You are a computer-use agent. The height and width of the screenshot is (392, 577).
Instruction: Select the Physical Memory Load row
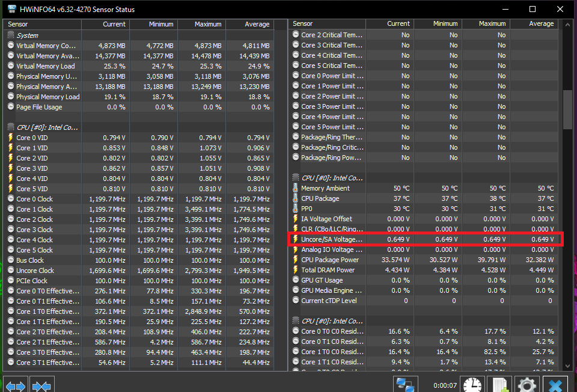pos(139,97)
